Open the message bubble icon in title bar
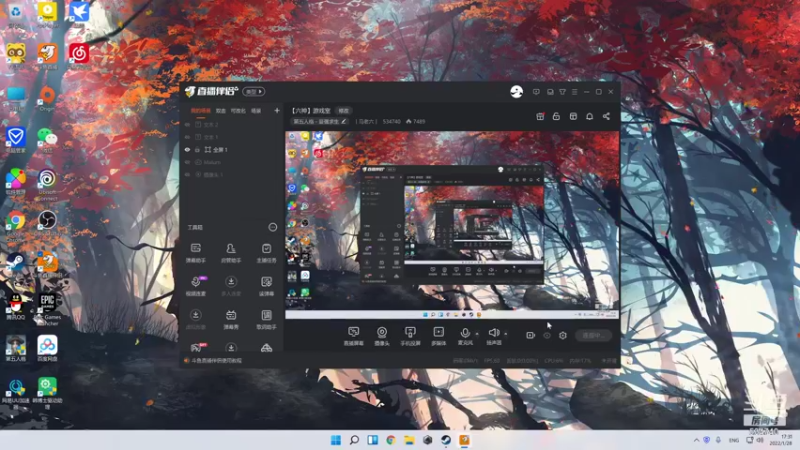Image resolution: width=800 pixels, height=450 pixels. pos(536,92)
